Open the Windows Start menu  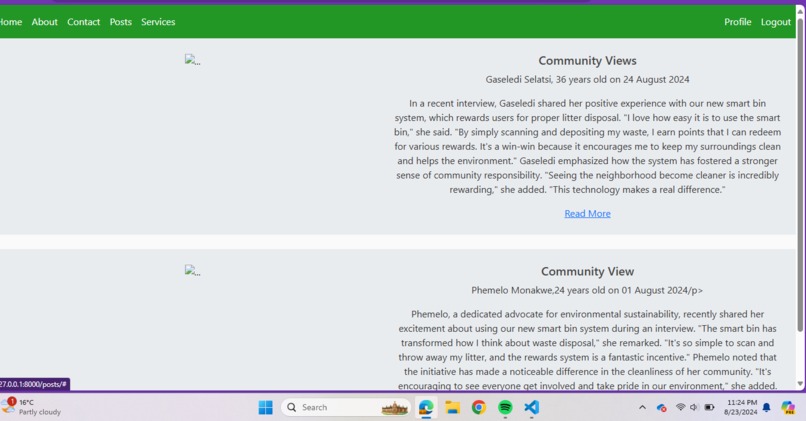tap(266, 408)
